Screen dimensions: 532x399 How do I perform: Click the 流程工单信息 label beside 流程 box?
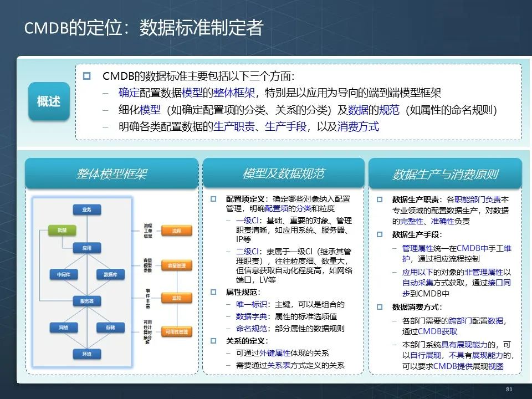pyautogui.click(x=148, y=231)
